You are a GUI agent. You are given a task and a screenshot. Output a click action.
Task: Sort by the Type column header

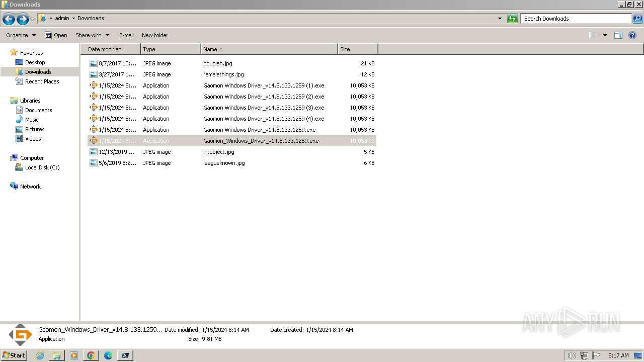coord(171,49)
